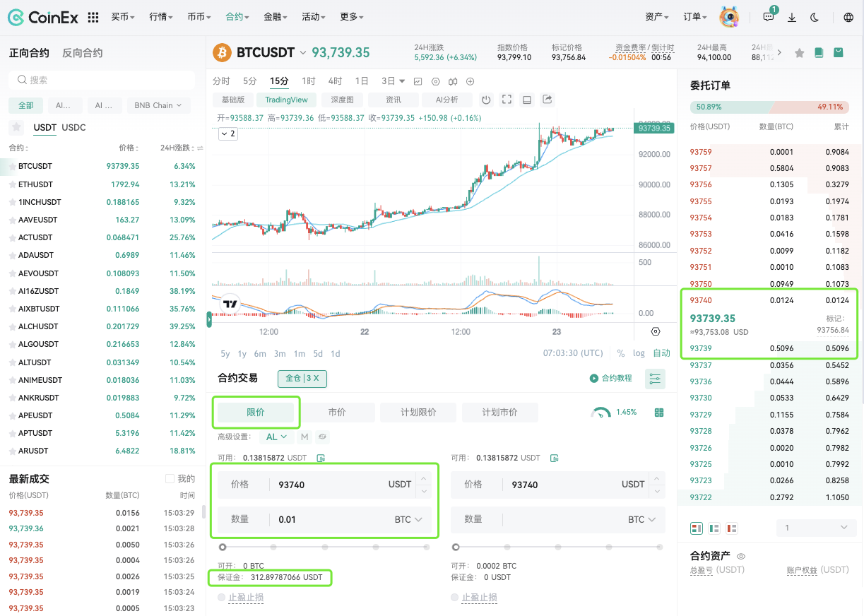Toggle the M advanced setting
Viewport: 864px width, 616px height.
pos(305,437)
